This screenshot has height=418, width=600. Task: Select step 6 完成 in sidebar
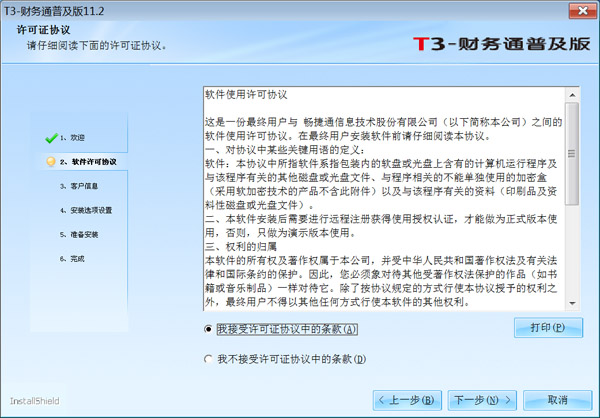coord(77,258)
